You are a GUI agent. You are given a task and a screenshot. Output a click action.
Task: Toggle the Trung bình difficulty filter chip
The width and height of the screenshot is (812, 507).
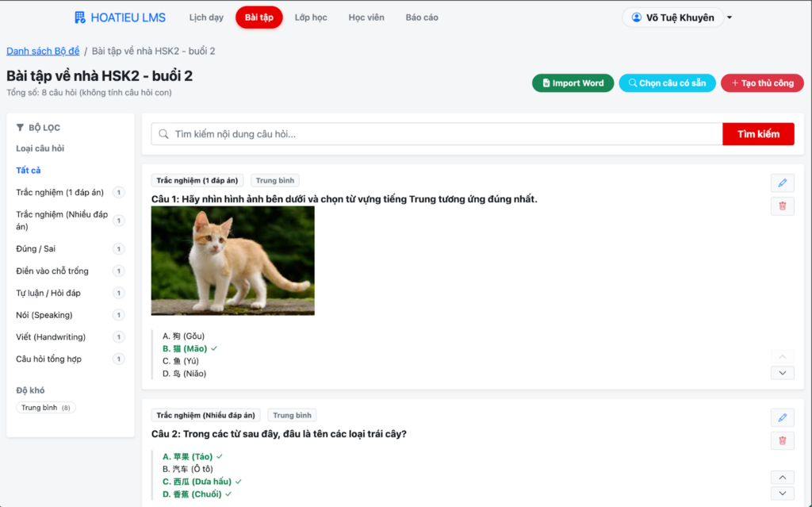[x=46, y=408]
